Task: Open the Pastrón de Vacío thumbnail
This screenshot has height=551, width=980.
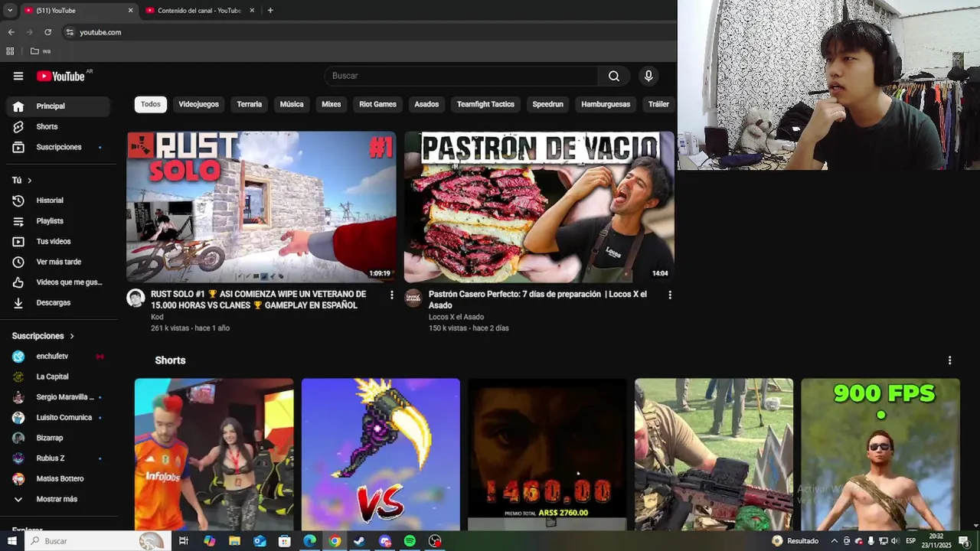Action: coord(539,207)
